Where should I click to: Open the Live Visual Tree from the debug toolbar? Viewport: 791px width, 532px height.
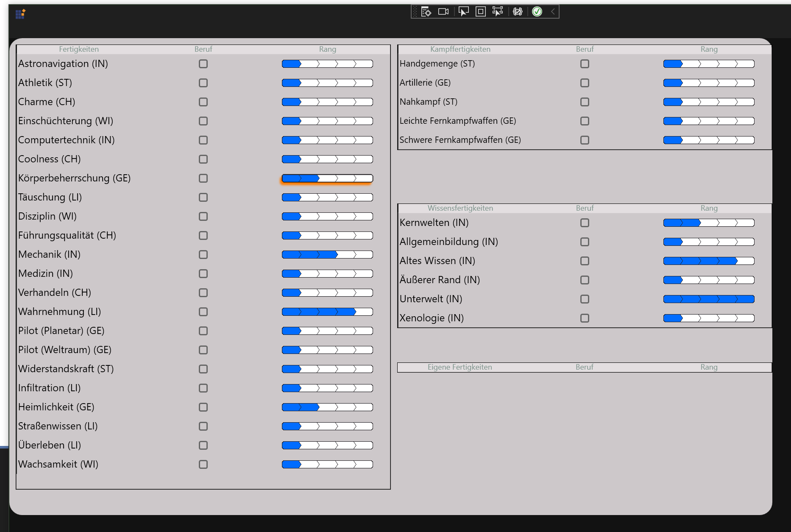[x=426, y=11]
